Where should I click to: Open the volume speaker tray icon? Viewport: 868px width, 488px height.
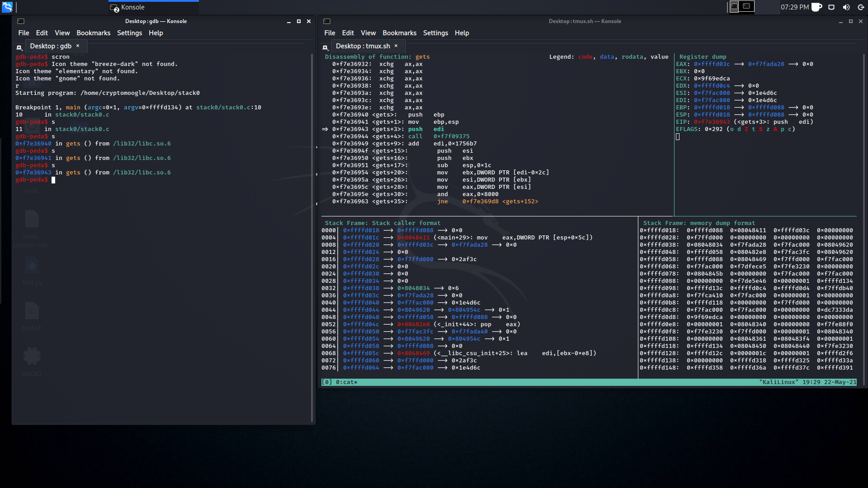[x=846, y=7]
